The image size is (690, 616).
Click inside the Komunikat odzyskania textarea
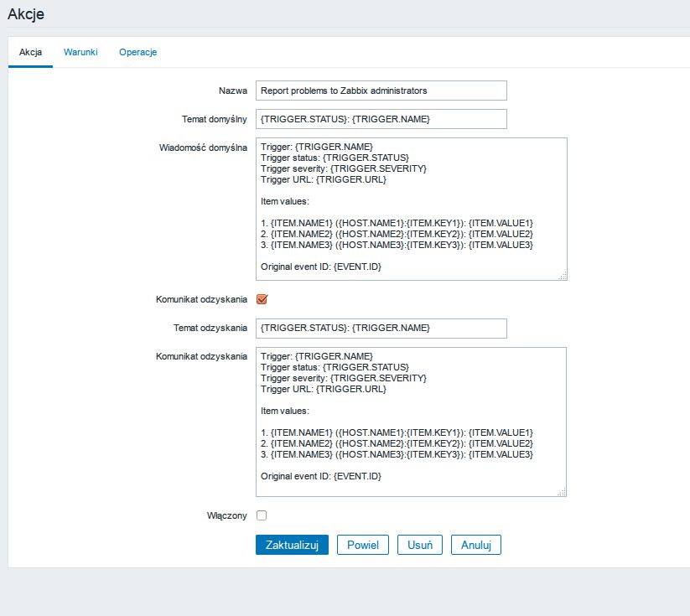point(411,422)
